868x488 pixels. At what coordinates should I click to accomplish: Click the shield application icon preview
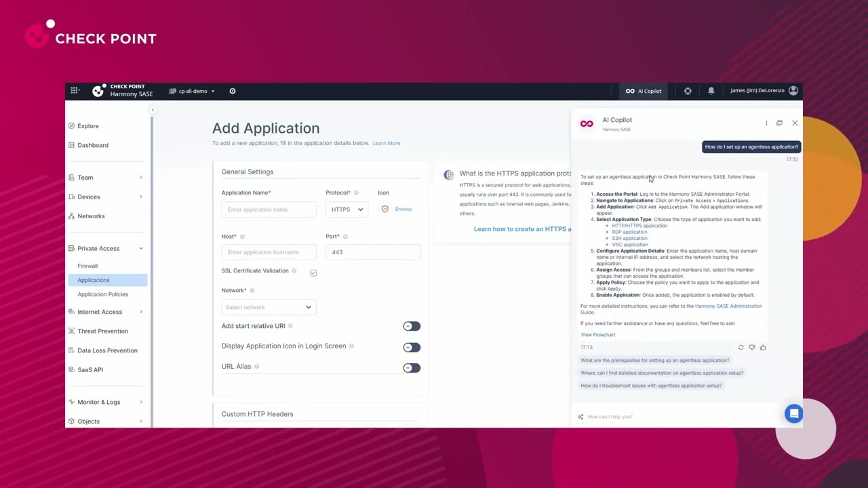(x=385, y=209)
